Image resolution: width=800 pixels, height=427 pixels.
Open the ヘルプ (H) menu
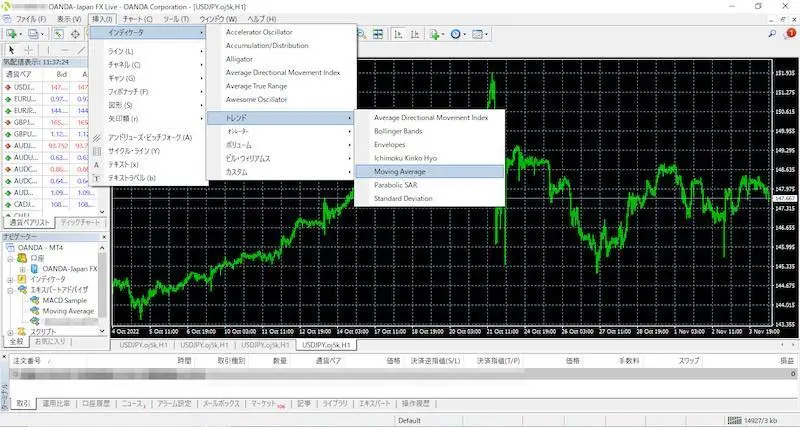click(x=261, y=19)
